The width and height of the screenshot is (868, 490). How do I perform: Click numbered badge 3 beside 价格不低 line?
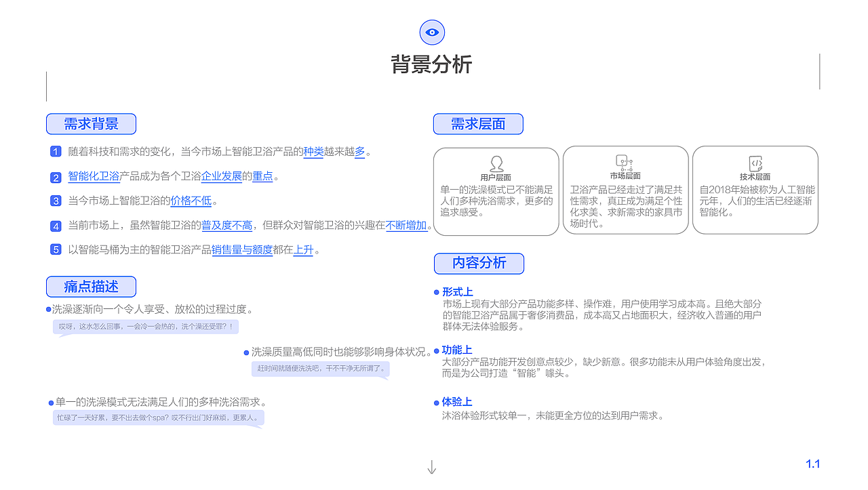(x=55, y=201)
